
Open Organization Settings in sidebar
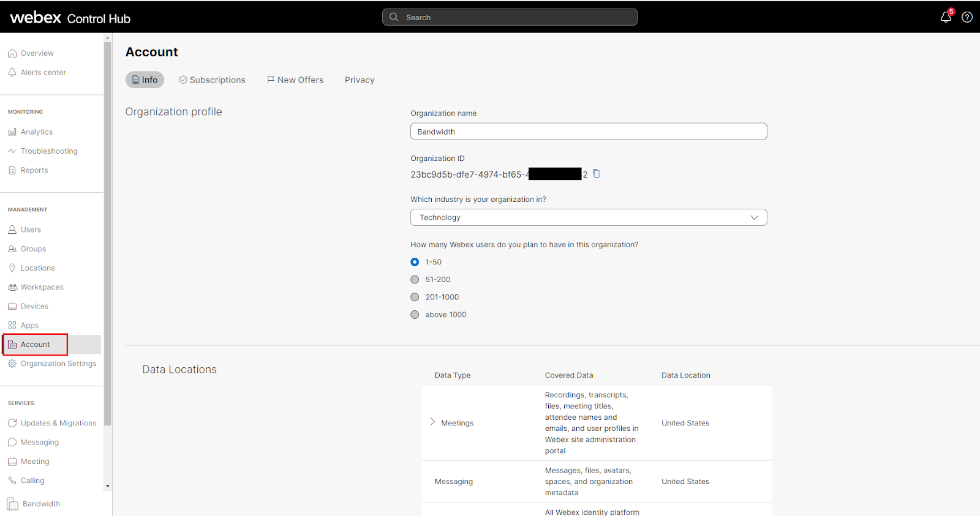[x=59, y=364]
